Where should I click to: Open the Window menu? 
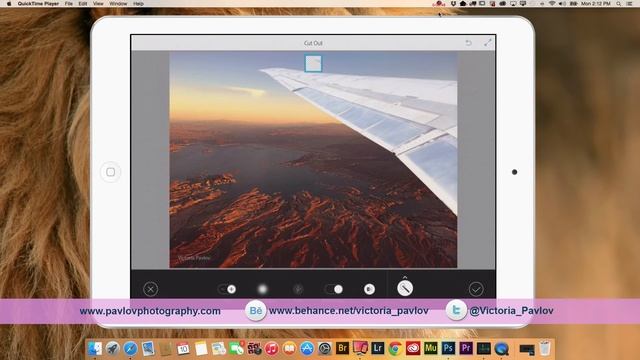click(x=118, y=3)
